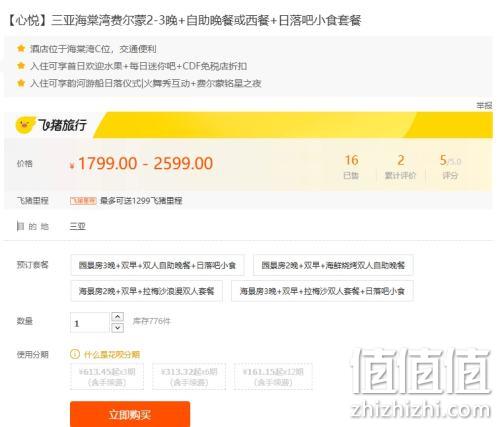Screen dimensions: 500x427
Task: Decrease quantity with the down arrow
Action: coord(117,328)
